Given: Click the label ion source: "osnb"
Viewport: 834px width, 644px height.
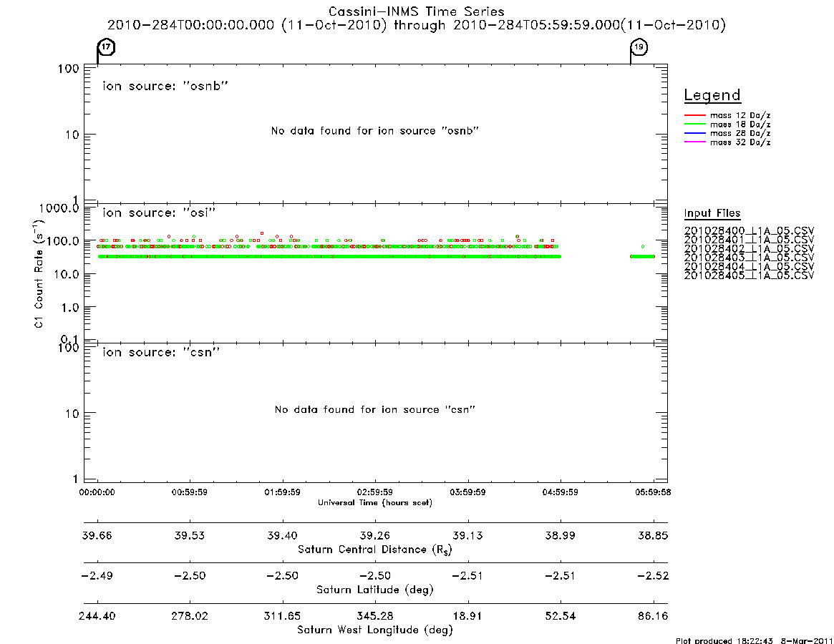Looking at the screenshot, I should (x=165, y=86).
